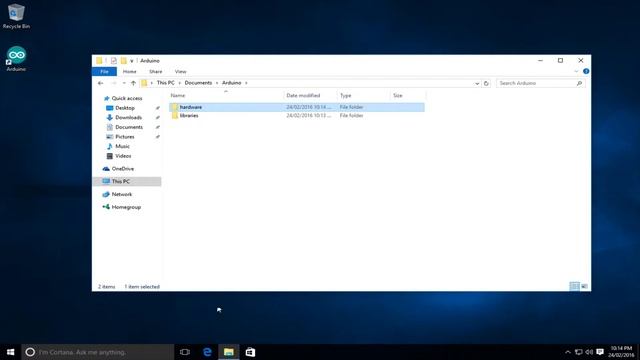Open the Windows Start menu

click(11, 352)
